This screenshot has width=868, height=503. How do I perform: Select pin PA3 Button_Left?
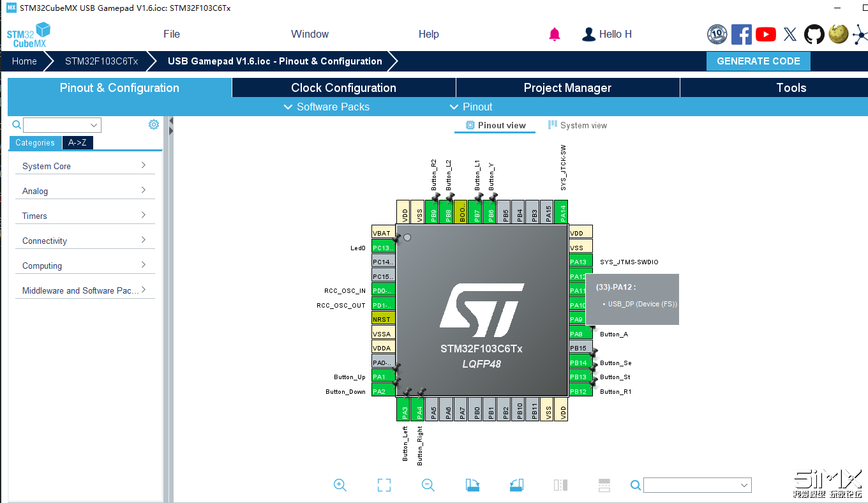click(x=403, y=409)
